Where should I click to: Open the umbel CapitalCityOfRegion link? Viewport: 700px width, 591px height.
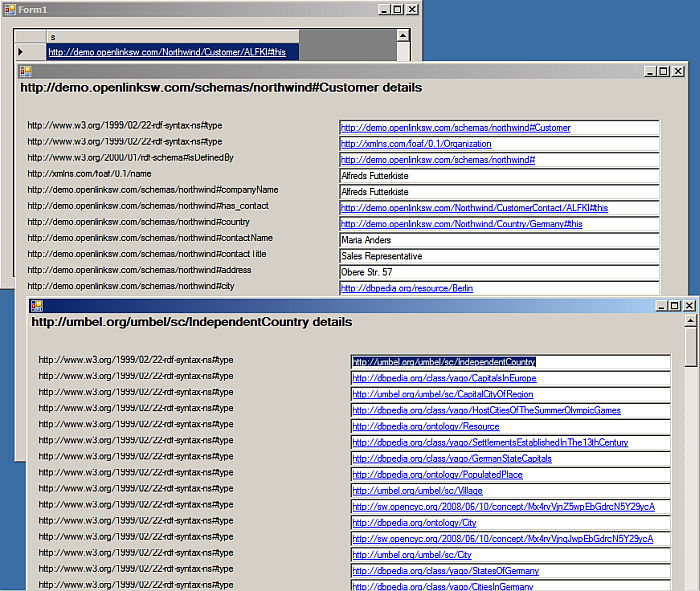pos(443,394)
